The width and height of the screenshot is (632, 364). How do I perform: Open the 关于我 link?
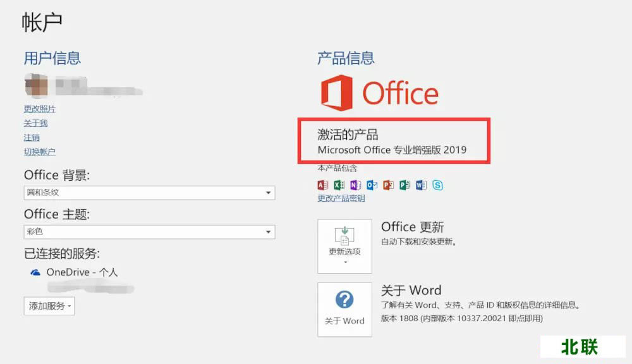[35, 123]
